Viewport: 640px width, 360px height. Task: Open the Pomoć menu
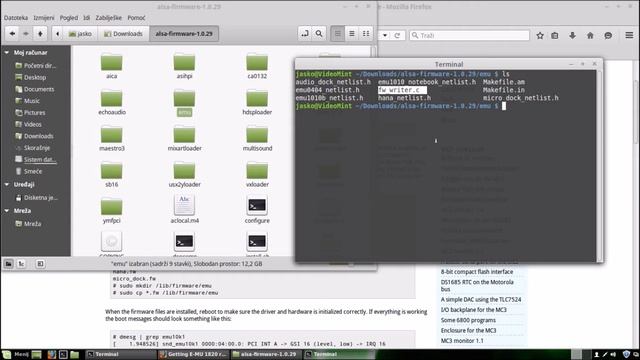(x=136, y=18)
